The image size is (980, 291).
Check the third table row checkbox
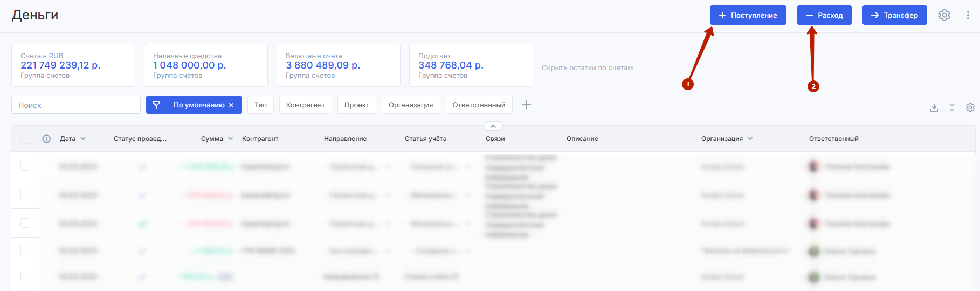25,223
